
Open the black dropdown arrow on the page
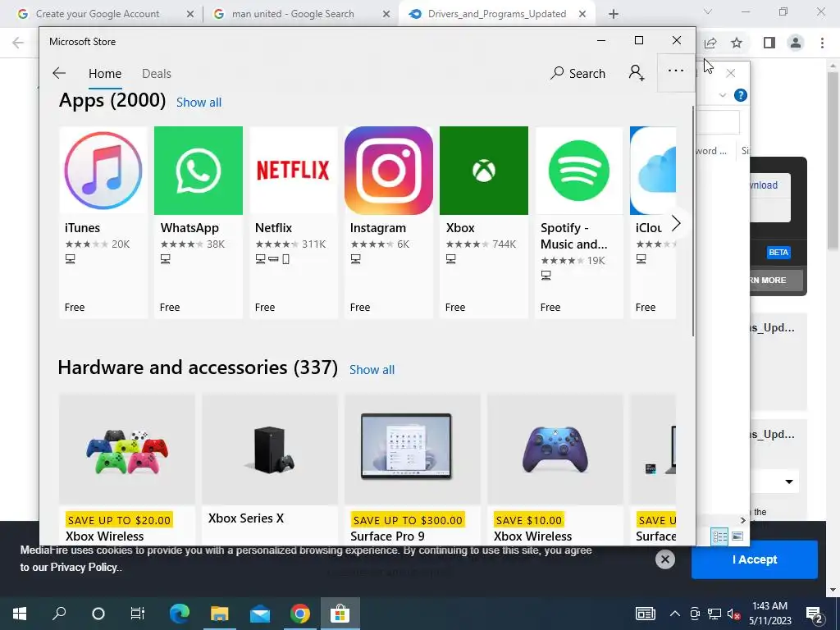click(789, 482)
